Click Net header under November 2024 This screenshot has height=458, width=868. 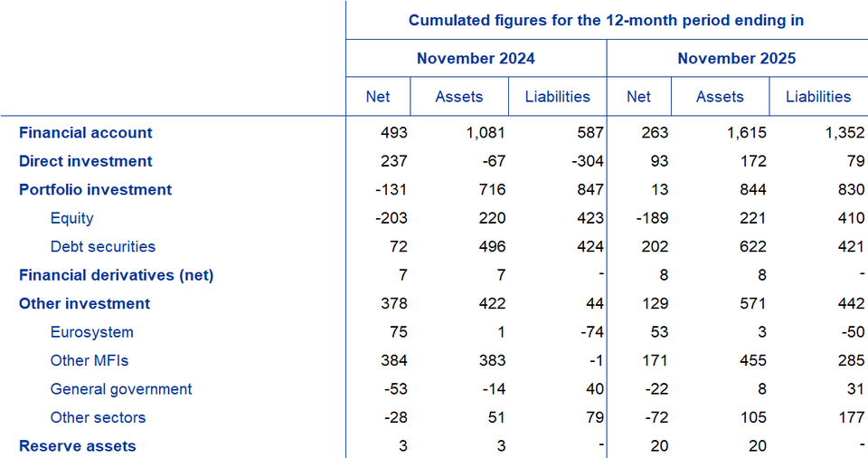coord(378,97)
